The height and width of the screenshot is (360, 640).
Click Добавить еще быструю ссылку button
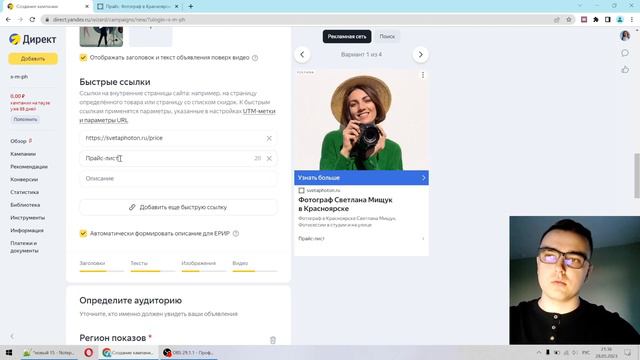178,207
